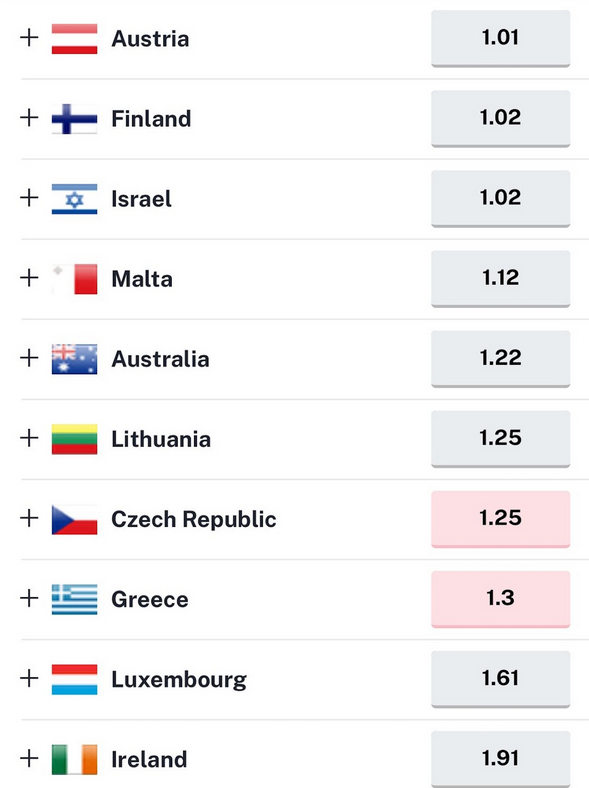Image resolution: width=589 pixels, height=788 pixels.
Task: Pick the 1.91 odds button for Ireland
Action: (501, 759)
